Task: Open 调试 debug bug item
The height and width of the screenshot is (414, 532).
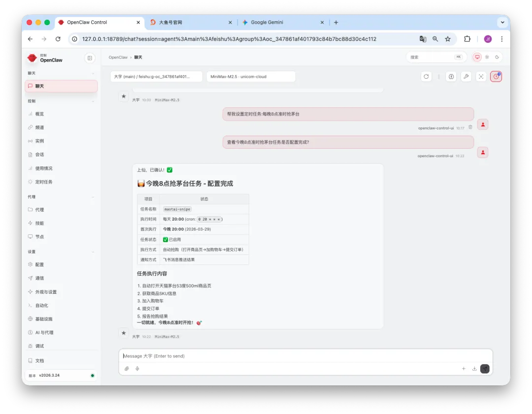Action: pyautogui.click(x=61, y=346)
